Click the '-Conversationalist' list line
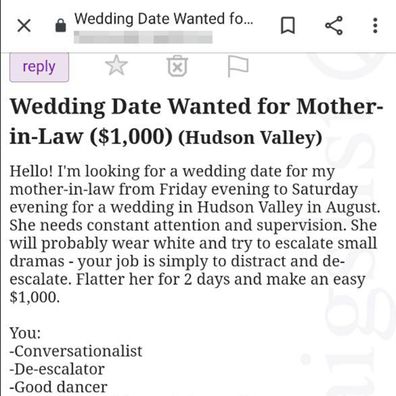 point(76,351)
